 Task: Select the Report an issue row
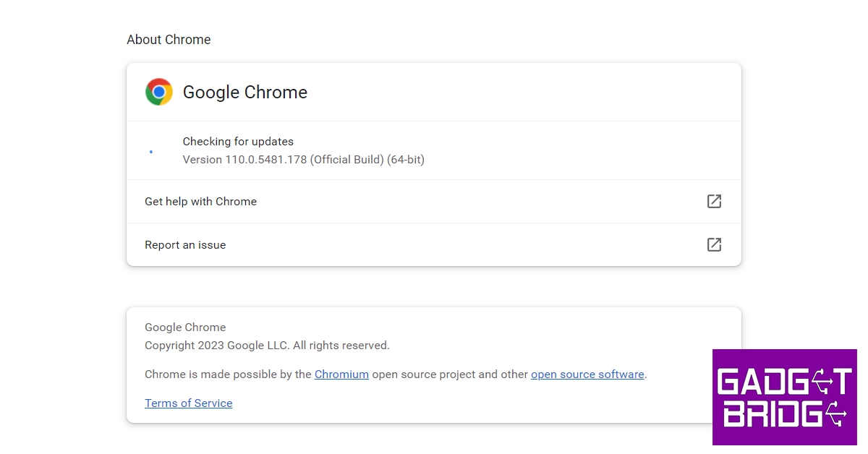click(x=185, y=245)
